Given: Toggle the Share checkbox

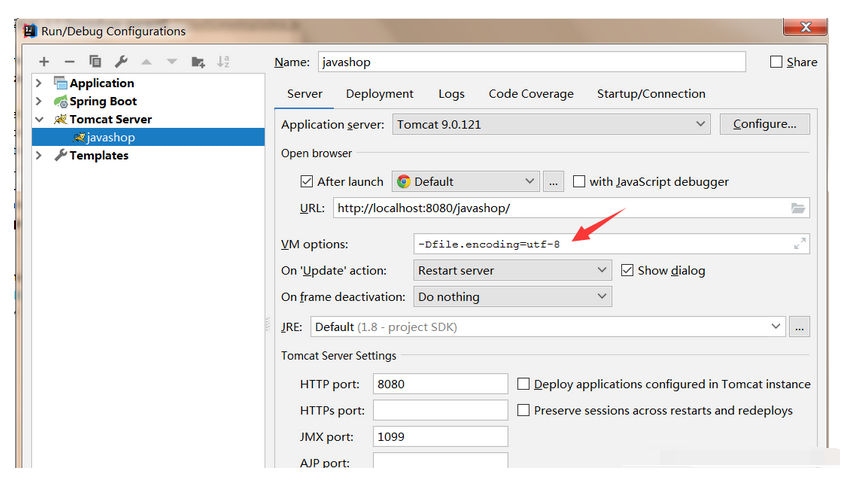Looking at the screenshot, I should coord(776,62).
